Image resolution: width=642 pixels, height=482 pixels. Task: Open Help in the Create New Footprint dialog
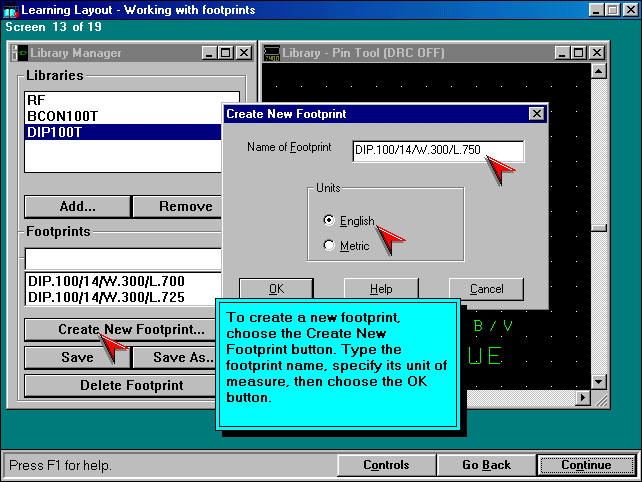381,289
